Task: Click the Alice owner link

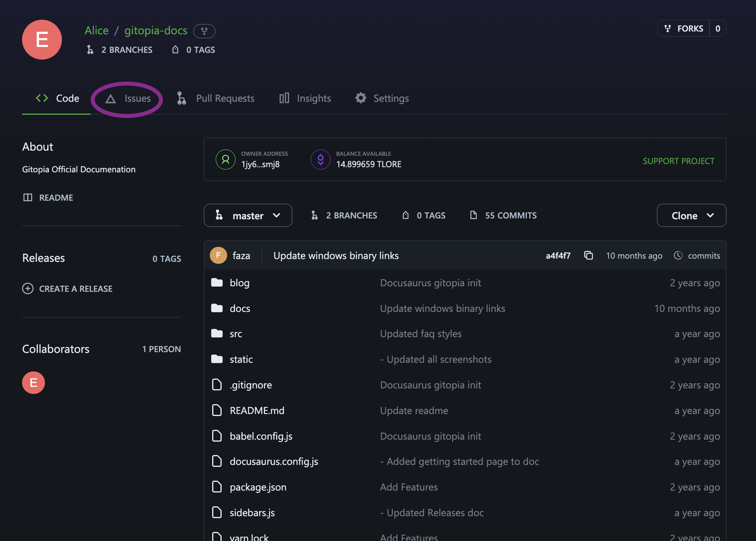Action: click(97, 30)
